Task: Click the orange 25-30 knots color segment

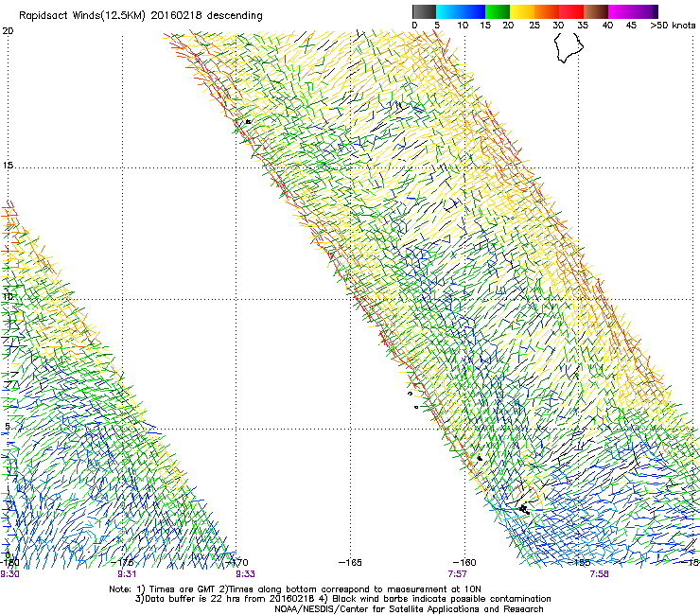Action: coord(547,11)
